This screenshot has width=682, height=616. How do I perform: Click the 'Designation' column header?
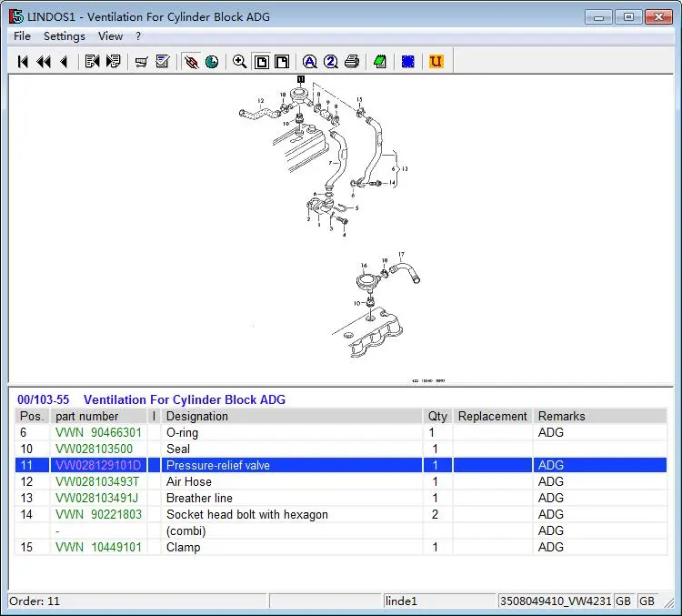coord(291,416)
